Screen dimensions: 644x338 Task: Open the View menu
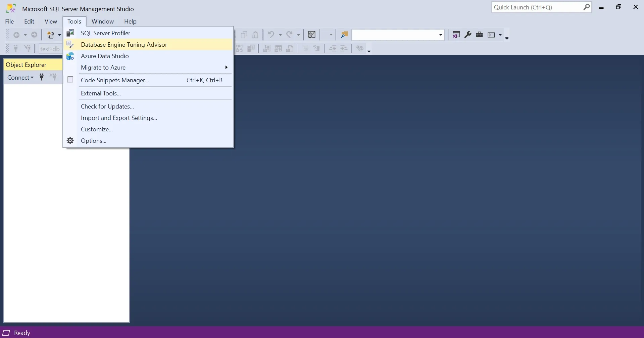(51, 21)
